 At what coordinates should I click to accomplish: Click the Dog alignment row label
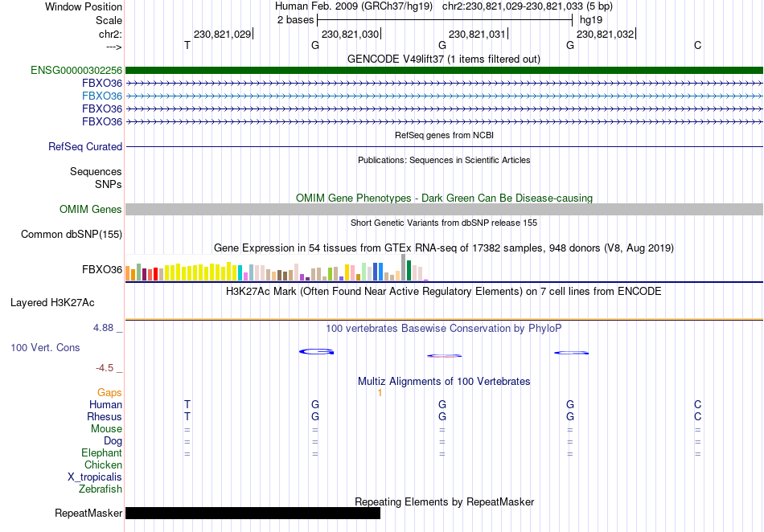(113, 441)
